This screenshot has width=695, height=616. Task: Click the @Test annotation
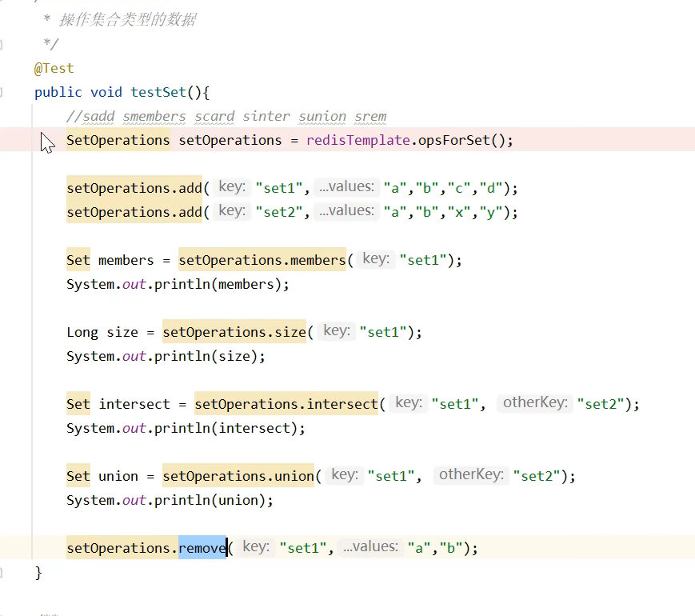tap(54, 69)
